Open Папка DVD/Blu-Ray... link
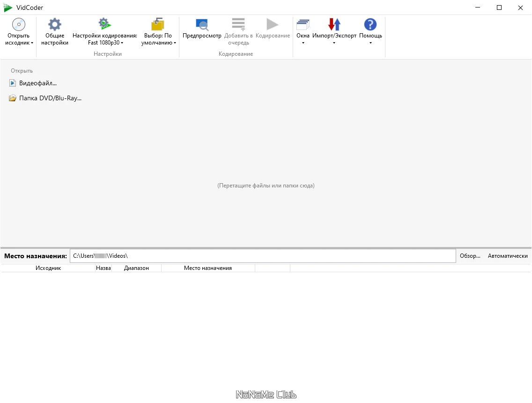The width and height of the screenshot is (532, 403). click(x=50, y=98)
